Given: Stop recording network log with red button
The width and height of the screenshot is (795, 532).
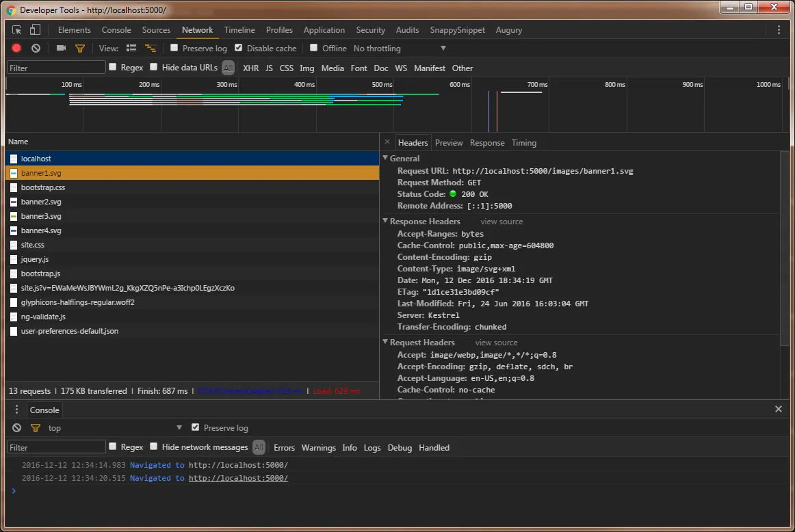Looking at the screenshot, I should click(16, 49).
